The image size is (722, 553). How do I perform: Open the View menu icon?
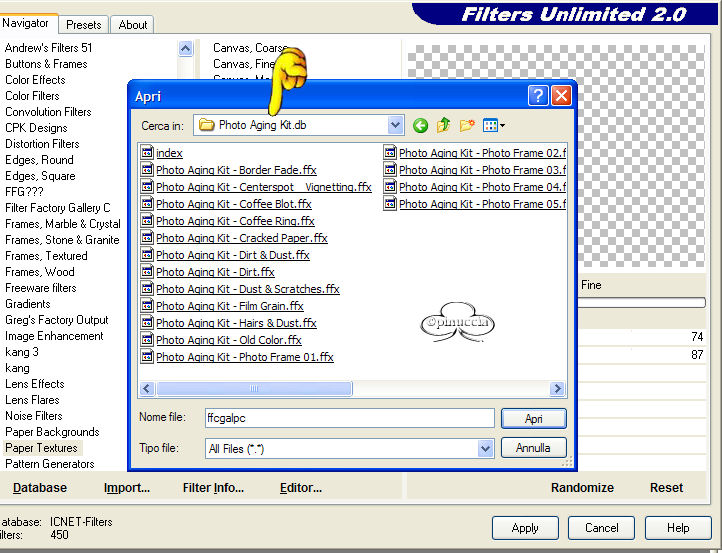click(x=493, y=125)
